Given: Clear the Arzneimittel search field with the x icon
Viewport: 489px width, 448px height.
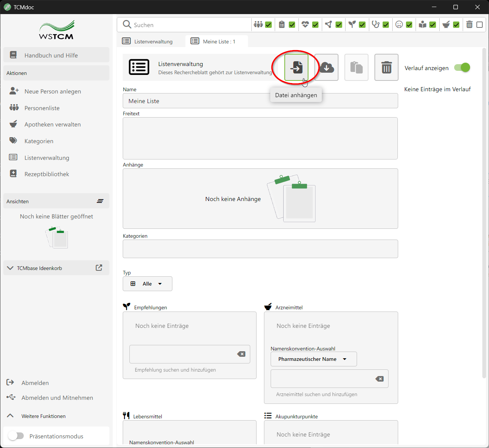Looking at the screenshot, I should (379, 379).
